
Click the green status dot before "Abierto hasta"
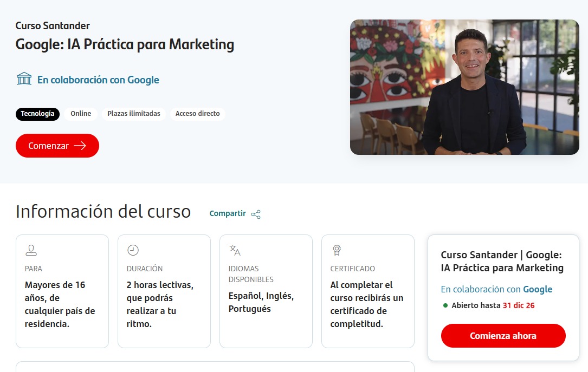[x=446, y=305]
